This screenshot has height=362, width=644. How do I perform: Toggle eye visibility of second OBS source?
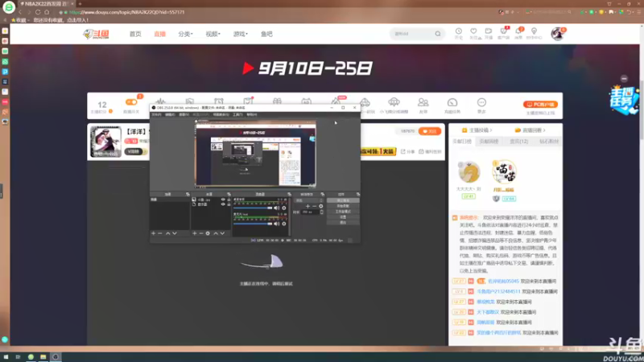tap(223, 204)
